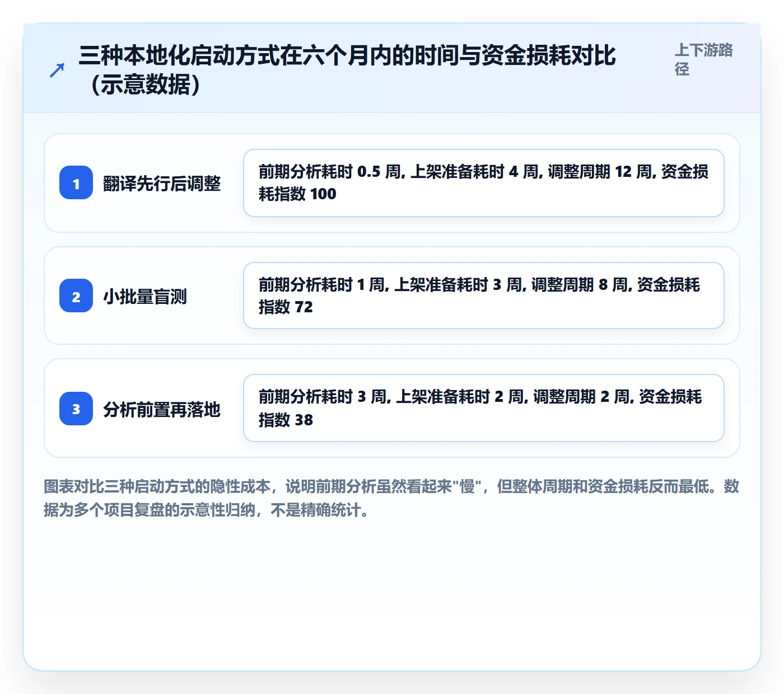The height and width of the screenshot is (694, 784).
Task: Select the 小批量盲测 label
Action: pyautogui.click(x=145, y=297)
